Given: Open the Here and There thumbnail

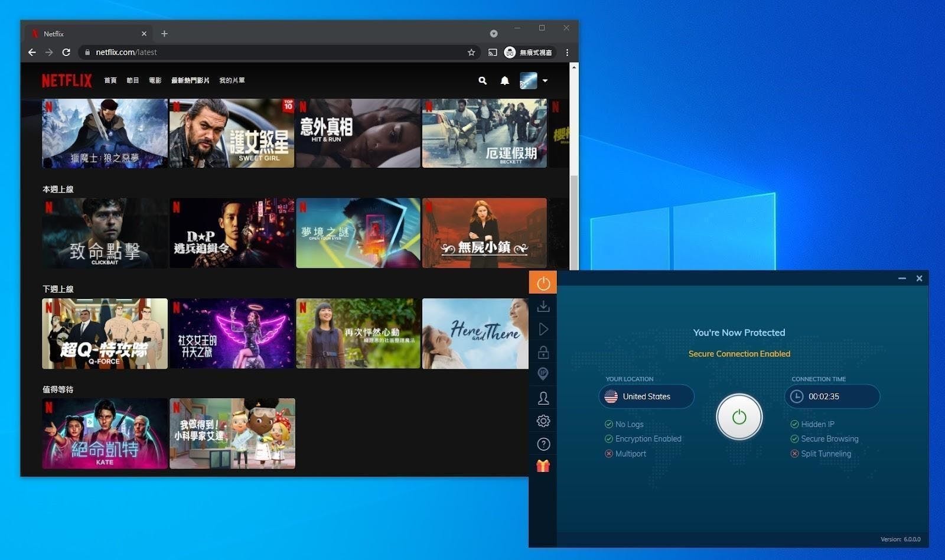Looking at the screenshot, I should (475, 333).
